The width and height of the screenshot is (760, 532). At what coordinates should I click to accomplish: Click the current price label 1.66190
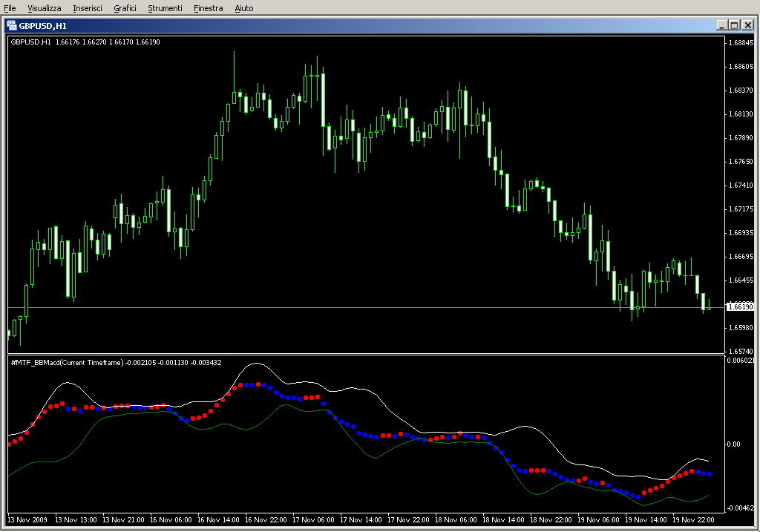(740, 307)
